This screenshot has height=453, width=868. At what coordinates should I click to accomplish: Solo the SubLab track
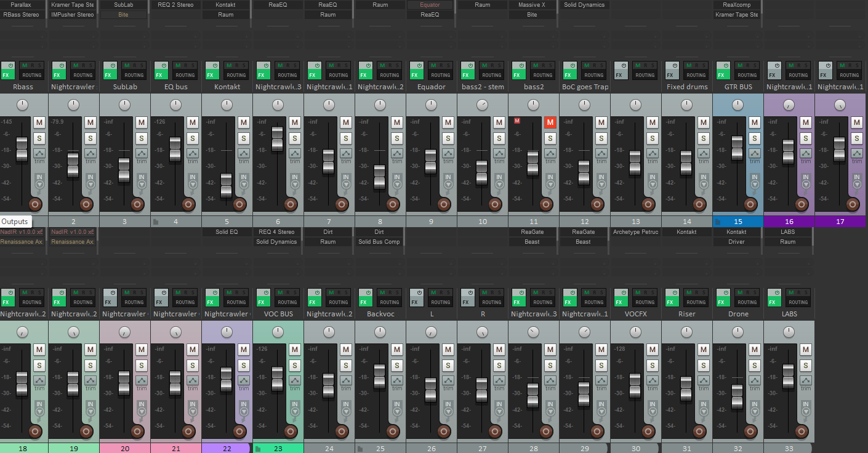142,138
